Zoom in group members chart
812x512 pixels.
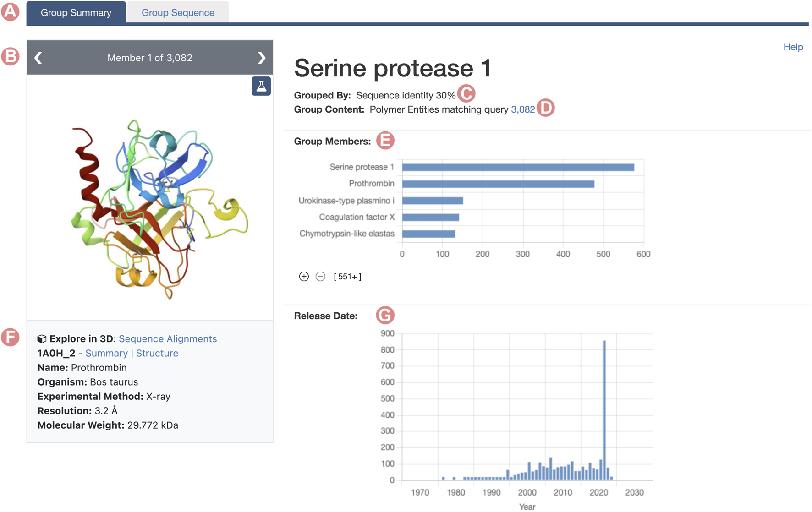coord(304,277)
